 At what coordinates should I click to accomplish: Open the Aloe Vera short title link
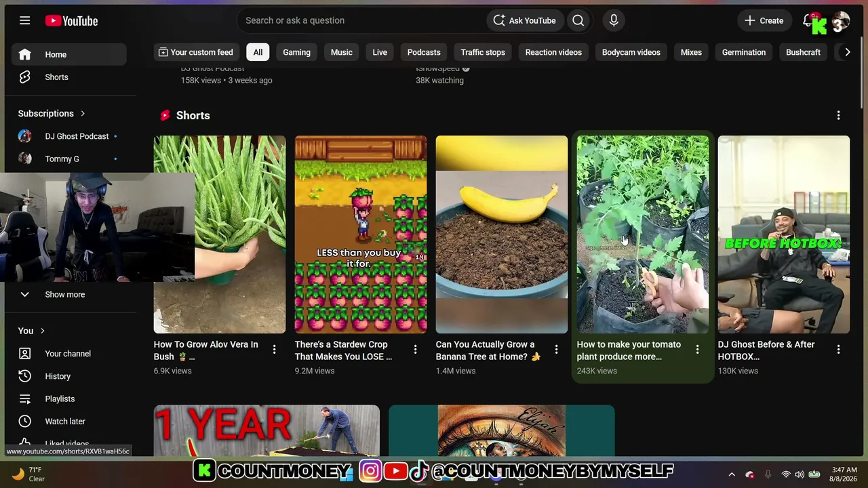(205, 350)
